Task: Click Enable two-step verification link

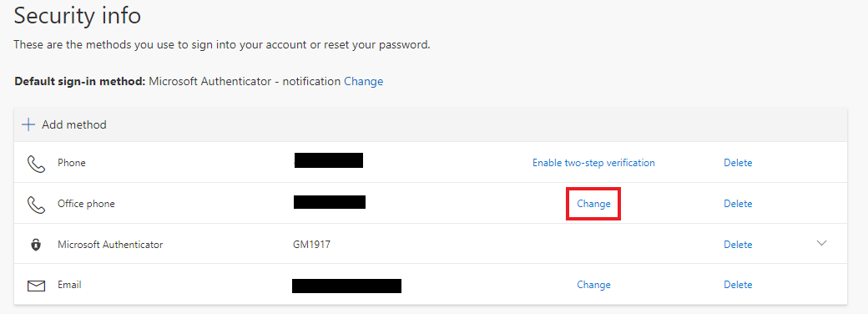Action: pos(593,163)
